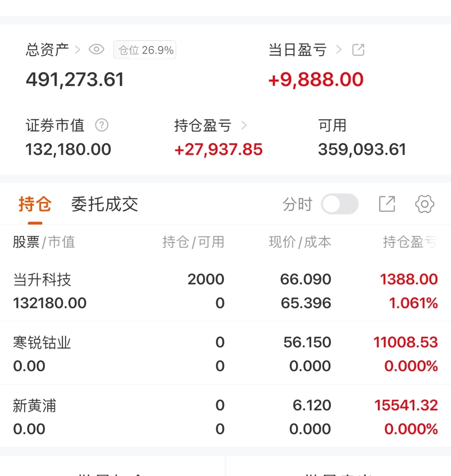The height and width of the screenshot is (476, 451).
Task: Click share icon beside 当日盈亏
Action: click(x=358, y=50)
